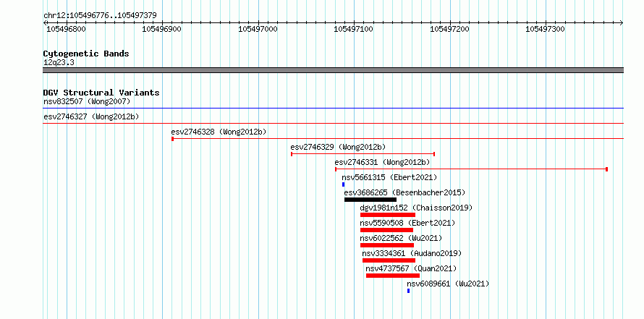Click the gray 12q23.3 cytogenetic band bar
The image size is (644, 319).
point(333,70)
